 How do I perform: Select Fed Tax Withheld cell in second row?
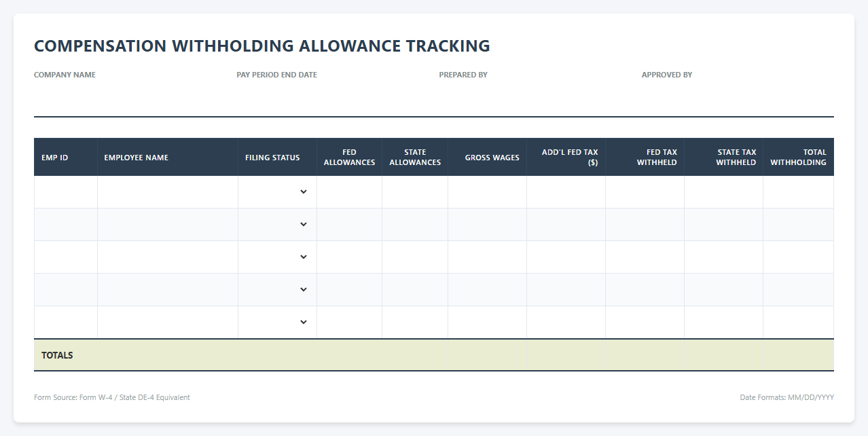(645, 225)
